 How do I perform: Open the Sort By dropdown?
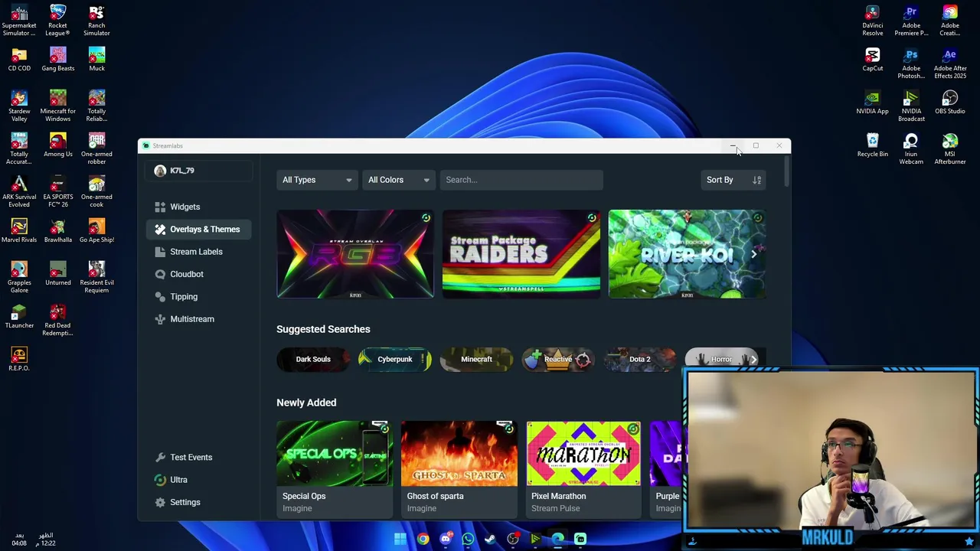(x=733, y=180)
